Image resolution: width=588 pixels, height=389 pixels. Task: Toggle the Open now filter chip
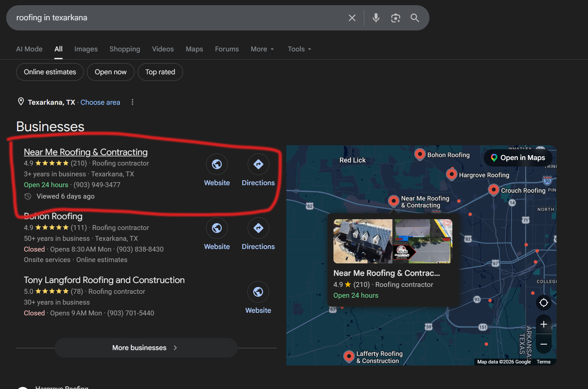point(111,72)
